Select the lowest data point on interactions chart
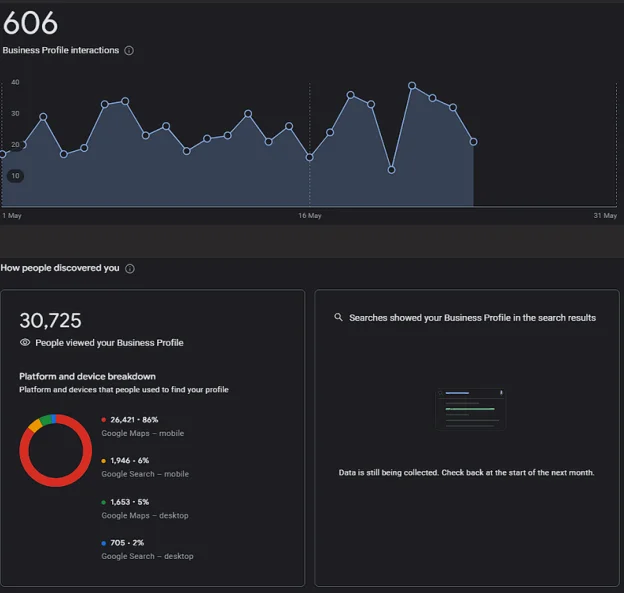The image size is (624, 593). pyautogui.click(x=391, y=170)
